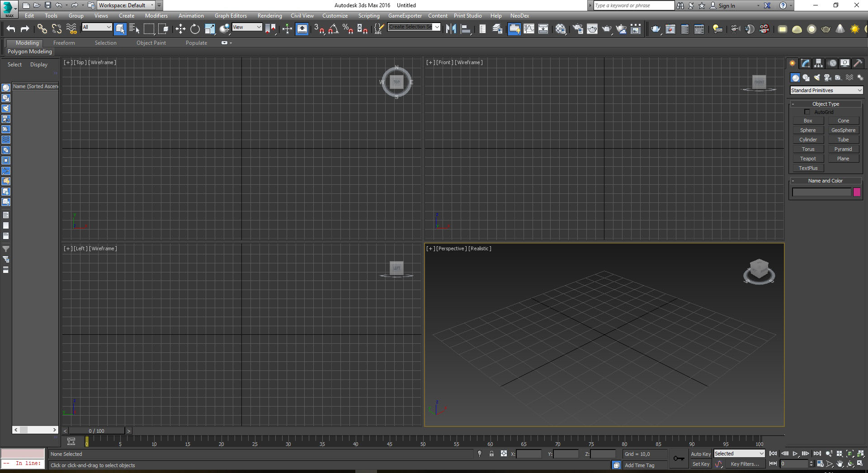Toggle the selection lock icon
This screenshot has height=473, width=868.
pos(491,454)
